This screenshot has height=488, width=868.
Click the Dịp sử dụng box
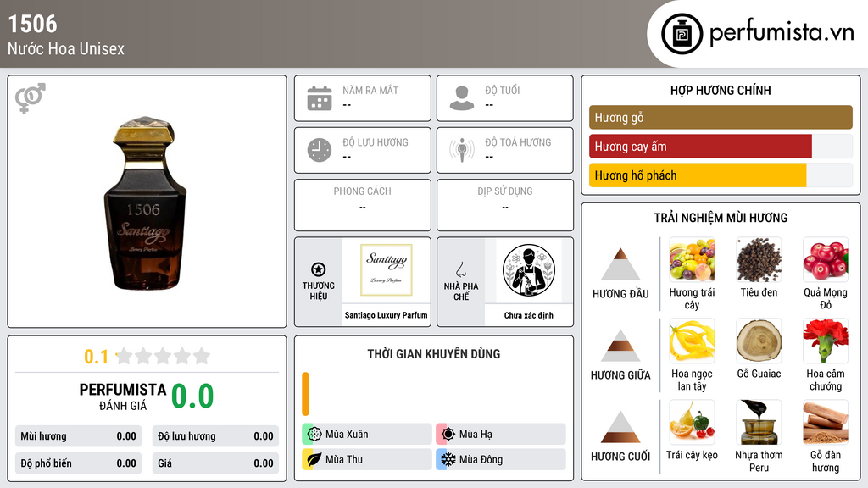505,205
